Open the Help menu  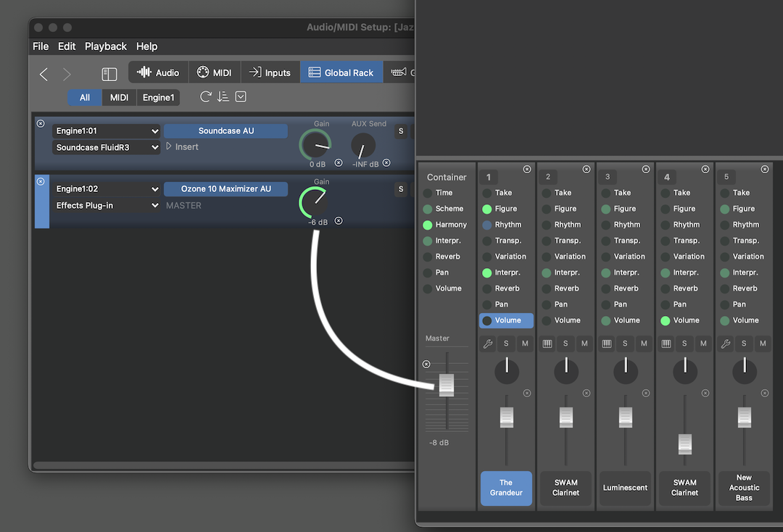tap(146, 46)
